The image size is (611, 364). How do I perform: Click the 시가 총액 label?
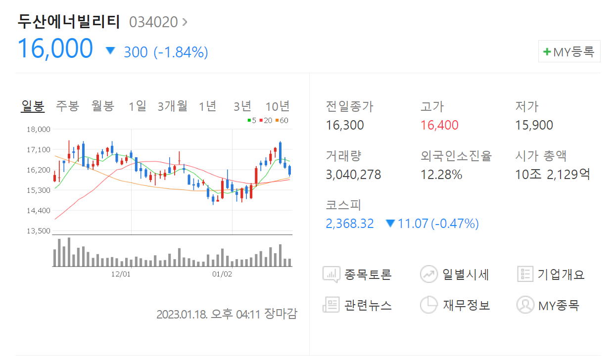[x=541, y=156]
